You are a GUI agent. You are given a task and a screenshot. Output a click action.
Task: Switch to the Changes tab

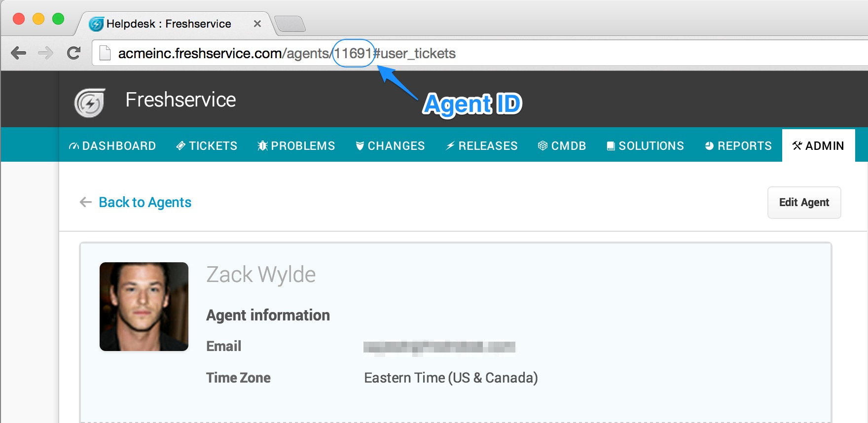tap(390, 146)
